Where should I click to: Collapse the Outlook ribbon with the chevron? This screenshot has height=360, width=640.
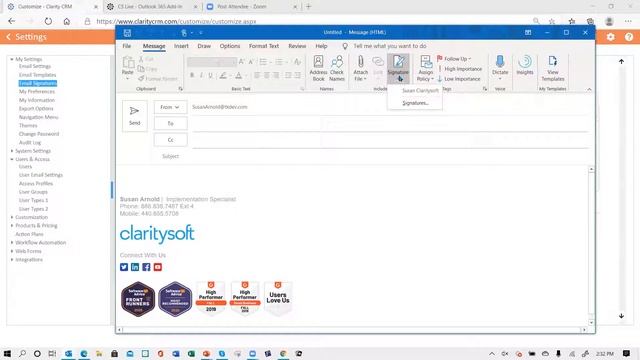(589, 89)
